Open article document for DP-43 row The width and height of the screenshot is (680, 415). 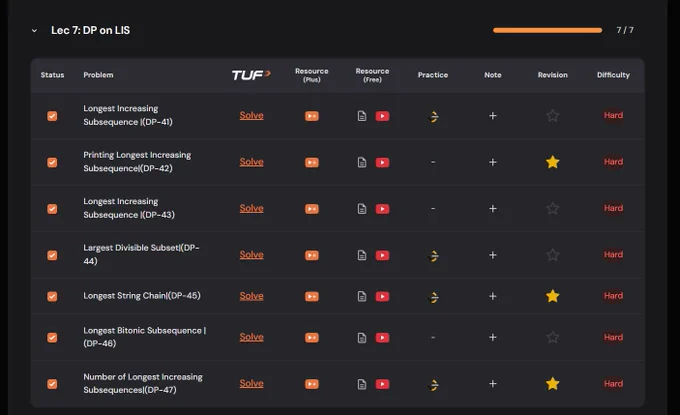[362, 209]
